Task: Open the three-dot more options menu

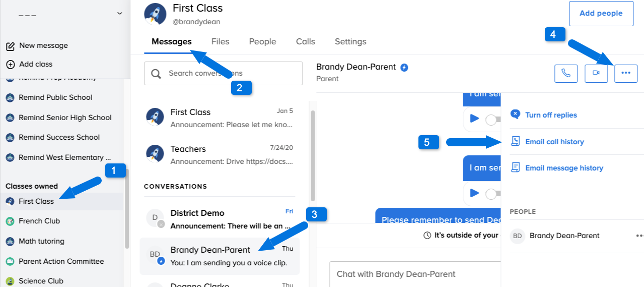Action: (626, 73)
